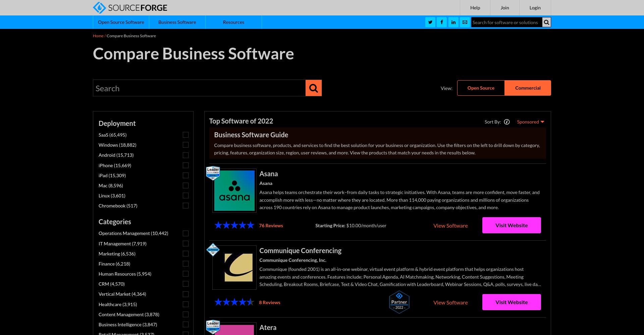Click the orange search magnifier button
The height and width of the screenshot is (335, 644).
[314, 88]
